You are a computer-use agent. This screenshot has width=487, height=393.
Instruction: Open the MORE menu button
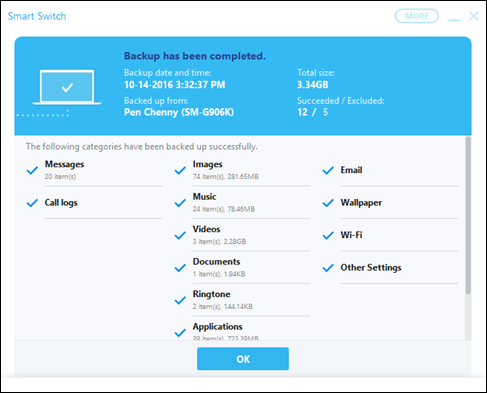point(417,16)
